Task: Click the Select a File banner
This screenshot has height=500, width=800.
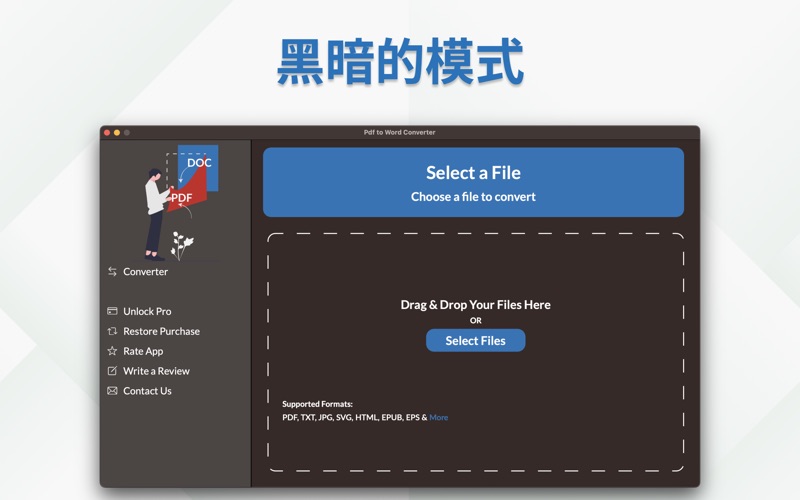Action: point(473,182)
